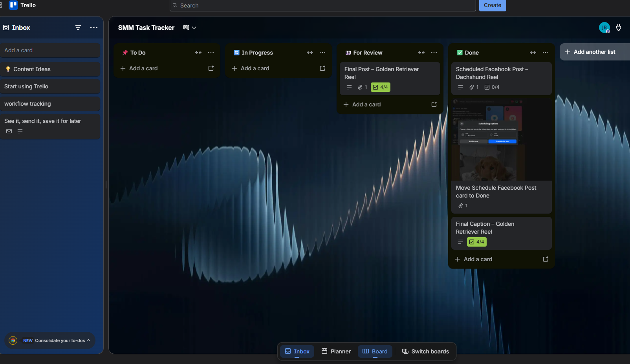The height and width of the screenshot is (364, 630).
Task: Focus the Search field
Action: (x=322, y=5)
